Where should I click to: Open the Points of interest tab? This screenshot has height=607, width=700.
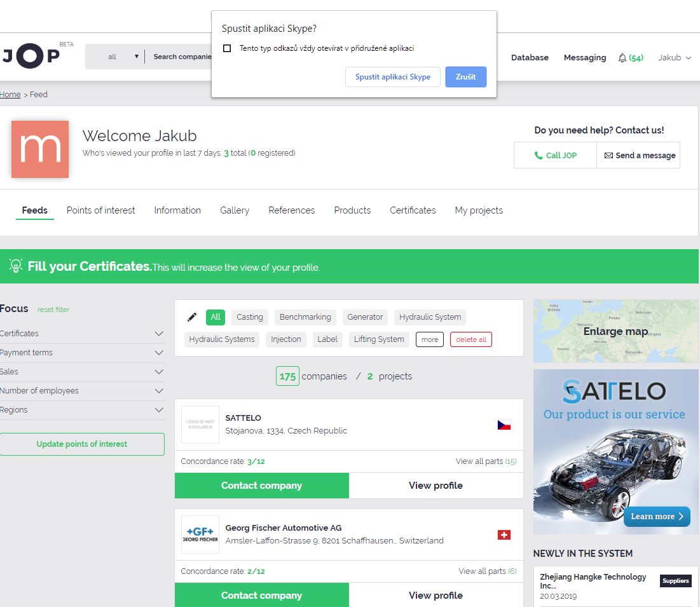(100, 210)
